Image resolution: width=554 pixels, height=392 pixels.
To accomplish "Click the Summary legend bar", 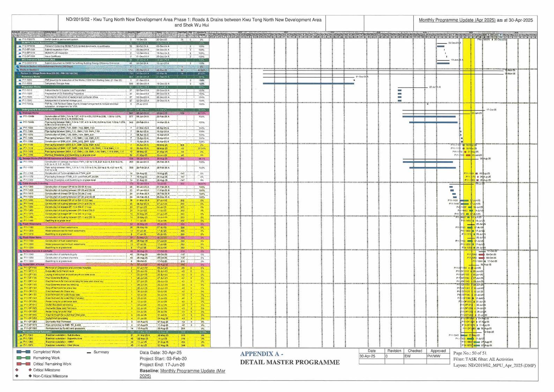I will 89,352.
